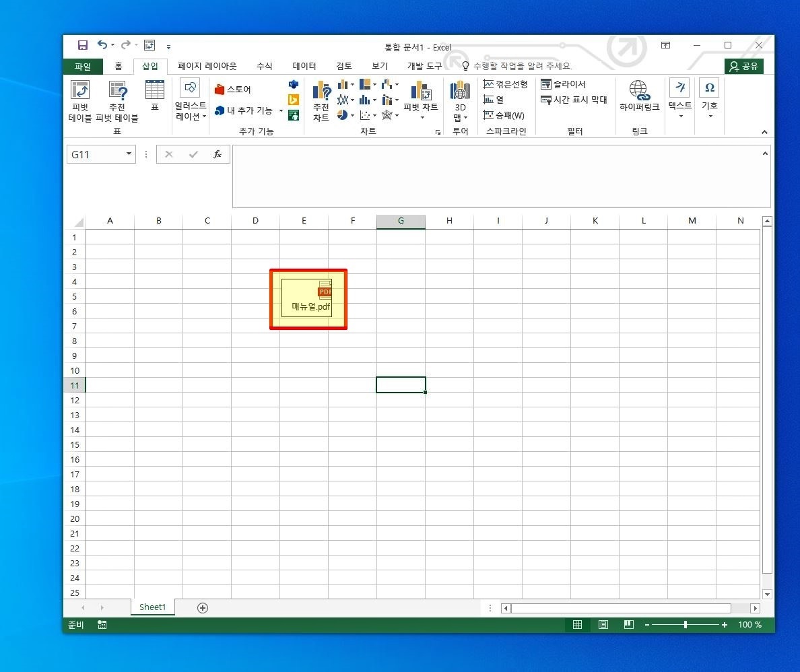Insert a Table (표)
This screenshot has width=800, height=672.
coord(155,96)
